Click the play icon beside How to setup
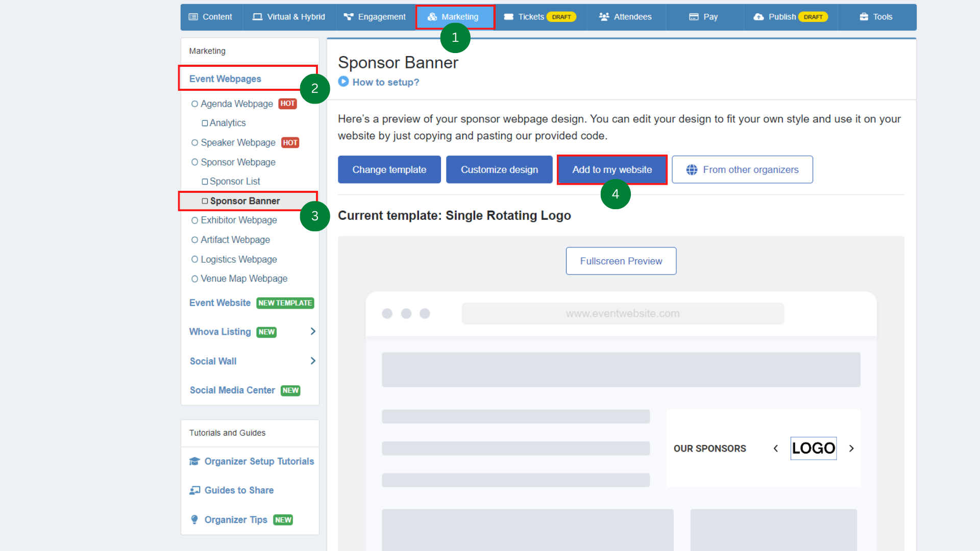The height and width of the screenshot is (551, 980). 344,82
